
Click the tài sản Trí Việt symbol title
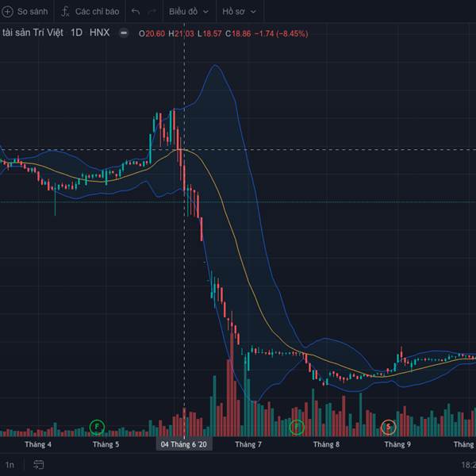32,33
